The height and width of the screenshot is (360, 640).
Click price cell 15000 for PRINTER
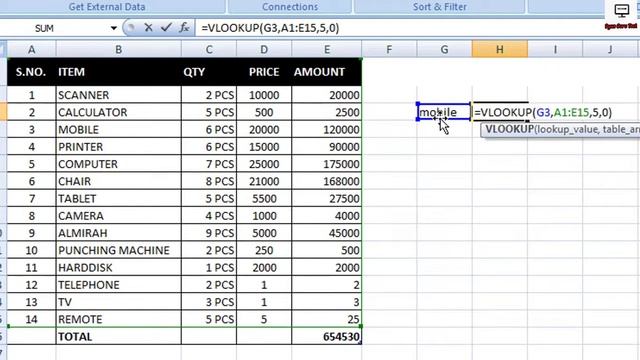point(264,147)
